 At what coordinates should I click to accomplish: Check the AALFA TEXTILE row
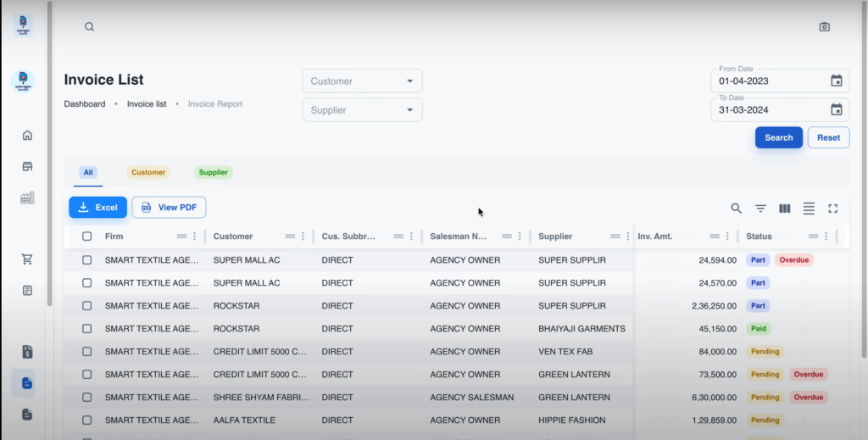point(87,420)
